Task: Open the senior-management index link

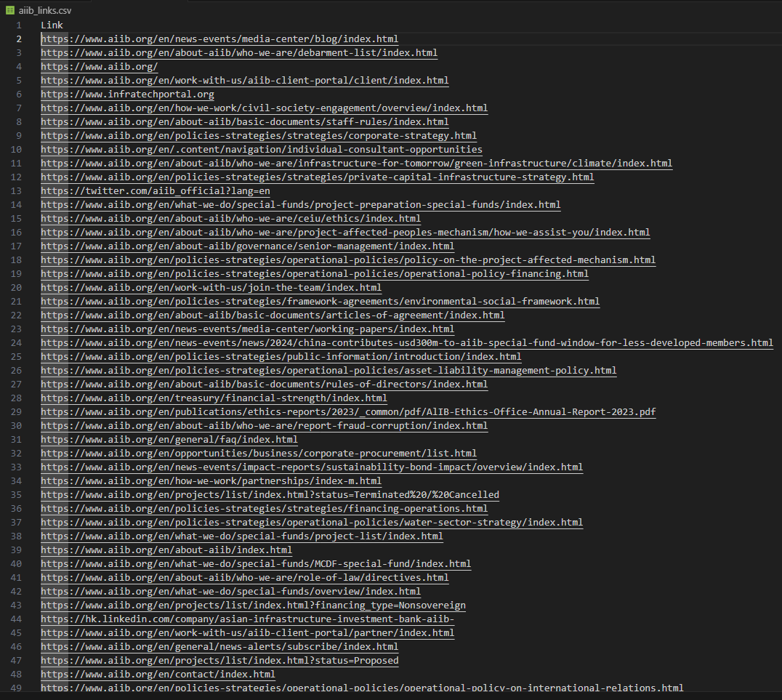Action: click(x=247, y=246)
